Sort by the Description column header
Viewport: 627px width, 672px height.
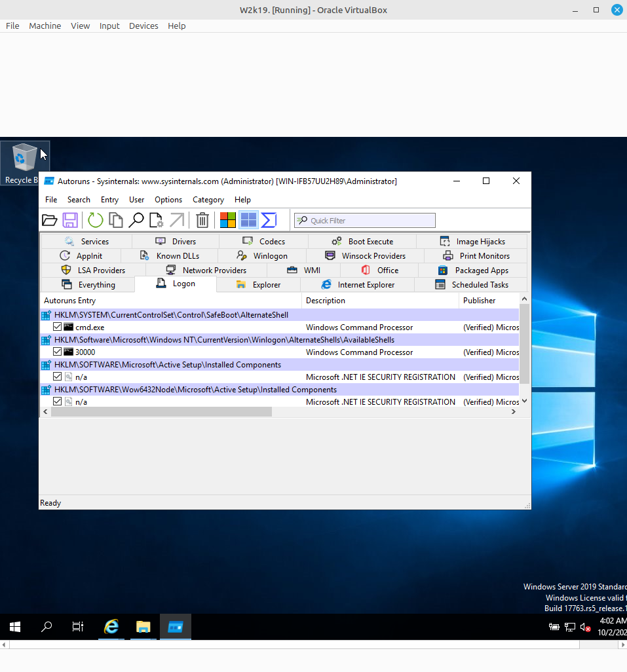click(380, 301)
